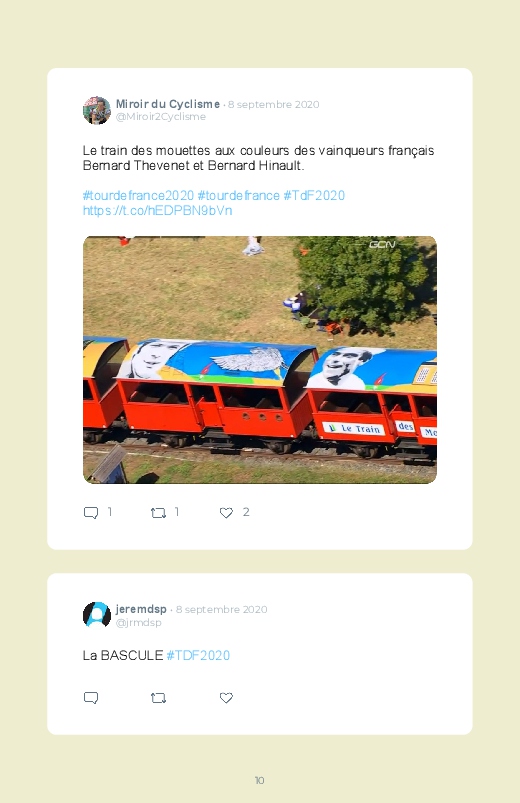
Task: Click the jeremdsp display name
Action: pos(141,609)
